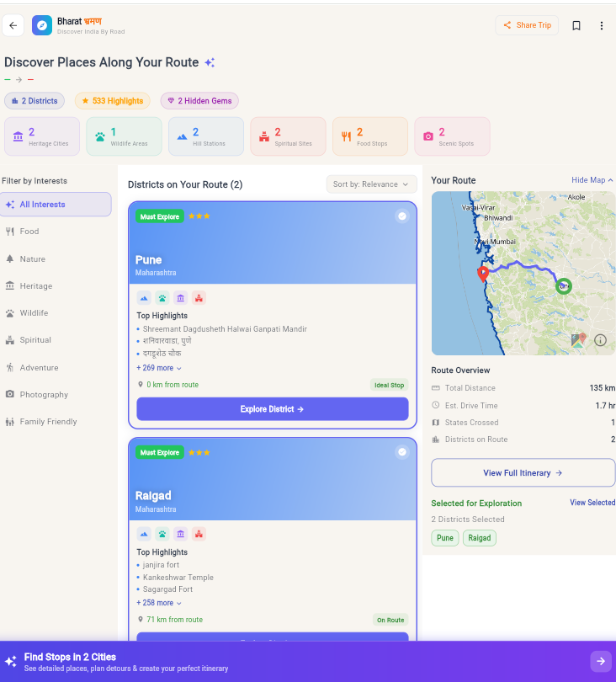Open View Full Itinerary
Screen dimensions: 616x682
523,473
